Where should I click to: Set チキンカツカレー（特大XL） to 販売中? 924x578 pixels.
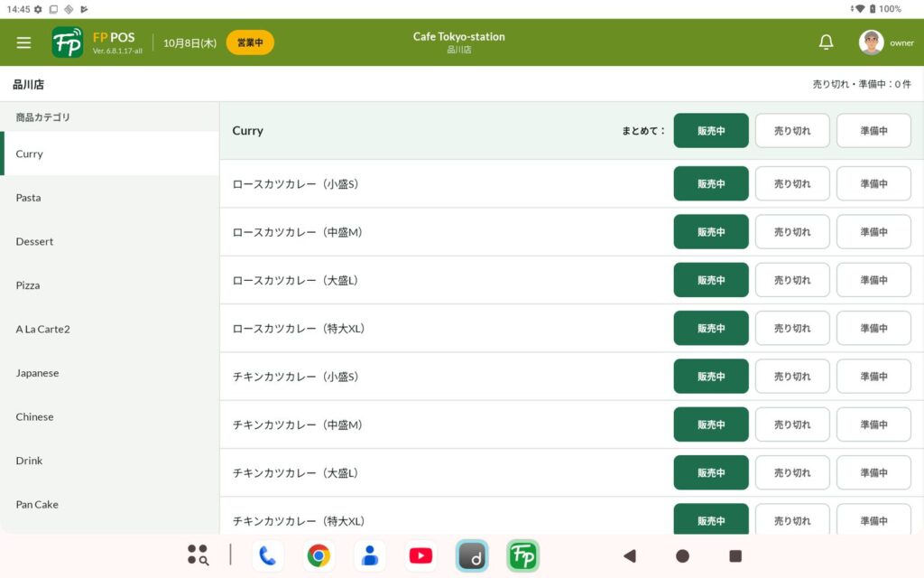[x=711, y=519]
